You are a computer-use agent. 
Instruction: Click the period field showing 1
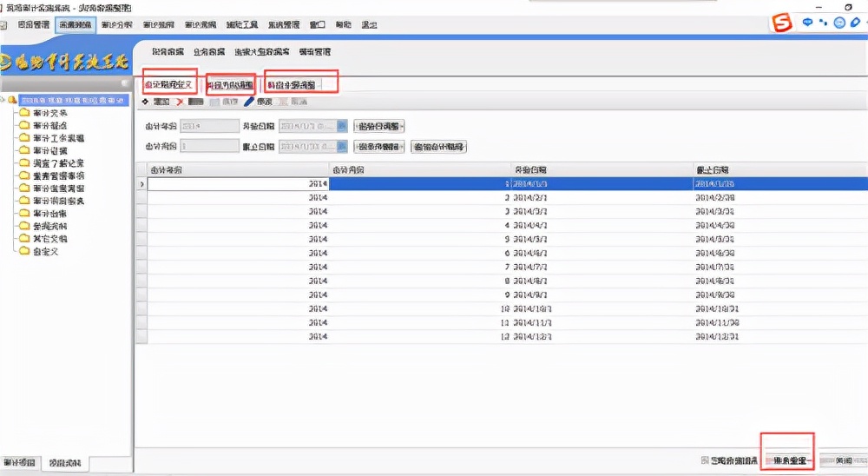[210, 146]
